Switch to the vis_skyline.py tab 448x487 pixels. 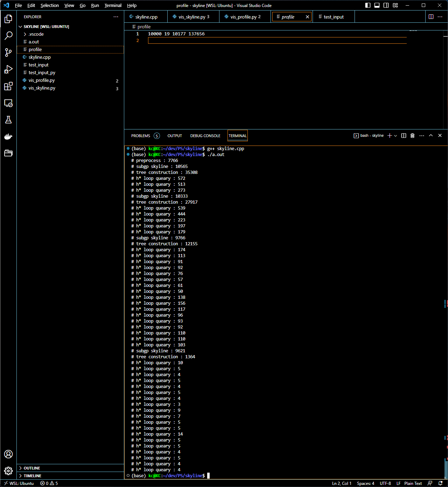pos(193,17)
